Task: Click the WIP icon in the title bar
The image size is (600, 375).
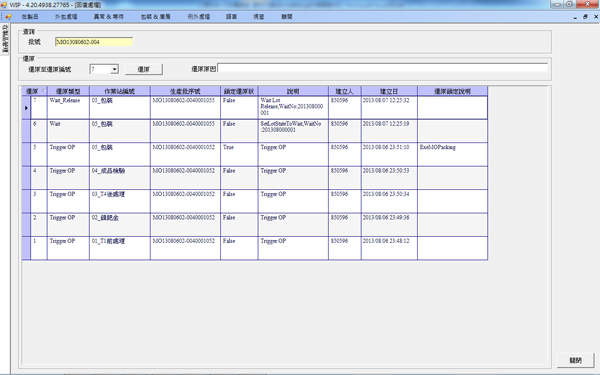Action: tap(4, 5)
